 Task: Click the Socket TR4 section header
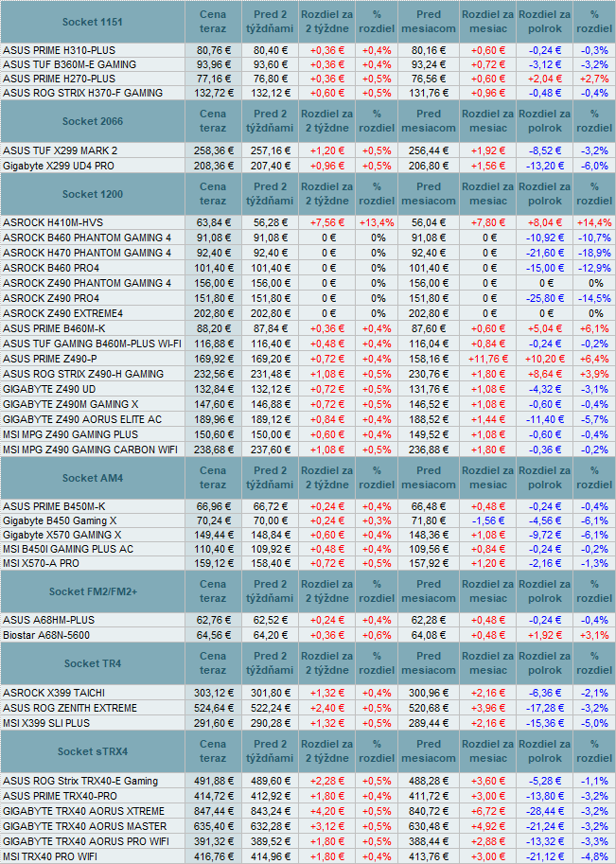point(92,664)
